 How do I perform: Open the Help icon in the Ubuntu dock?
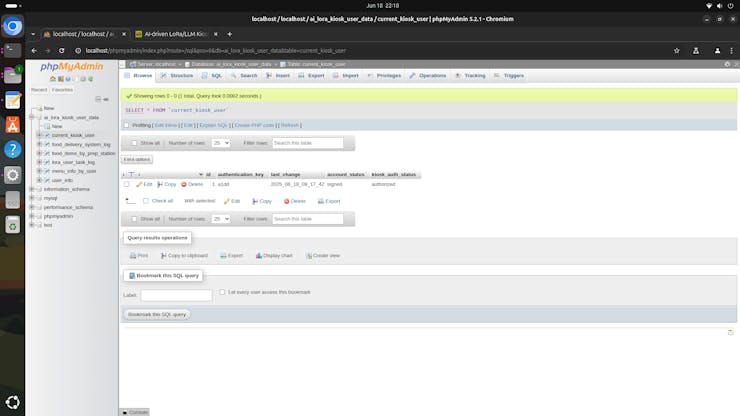point(13,150)
